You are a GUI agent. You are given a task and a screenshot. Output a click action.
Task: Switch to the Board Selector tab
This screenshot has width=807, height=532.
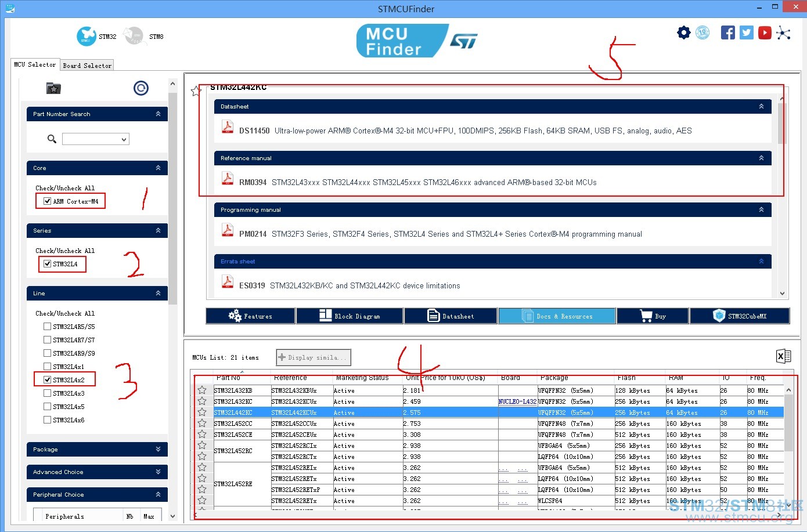[x=87, y=66]
